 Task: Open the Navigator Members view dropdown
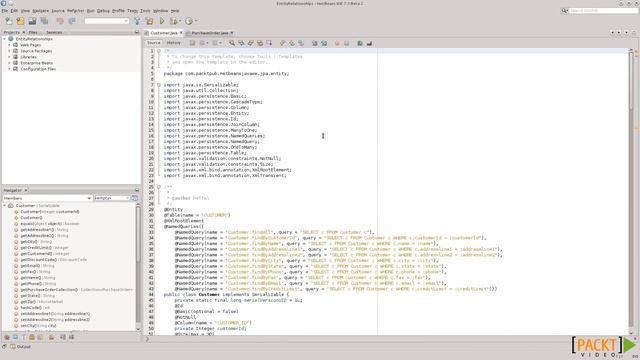click(x=47, y=198)
